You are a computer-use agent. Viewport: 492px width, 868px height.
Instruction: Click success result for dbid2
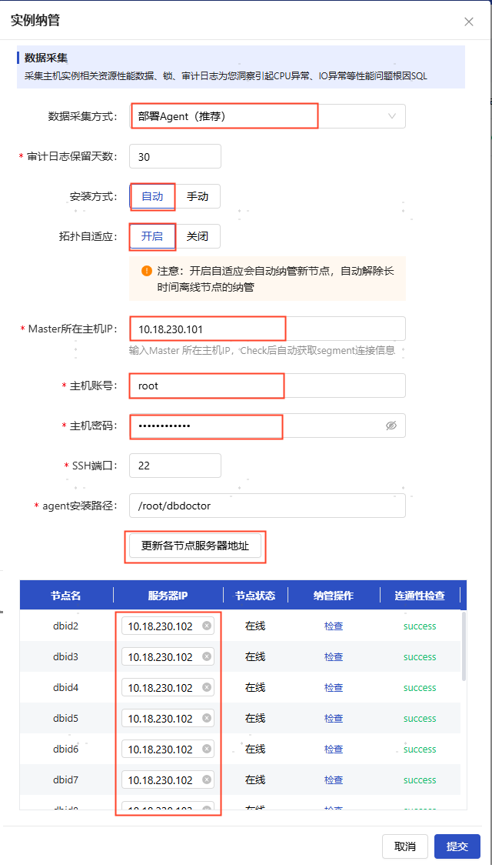click(x=420, y=626)
